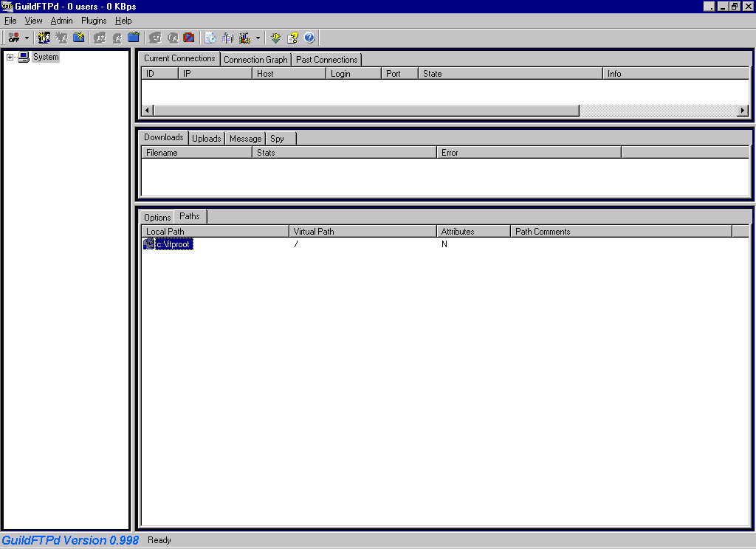
Task: Click the tools and plugins toolbar icon
Action: (x=245, y=38)
